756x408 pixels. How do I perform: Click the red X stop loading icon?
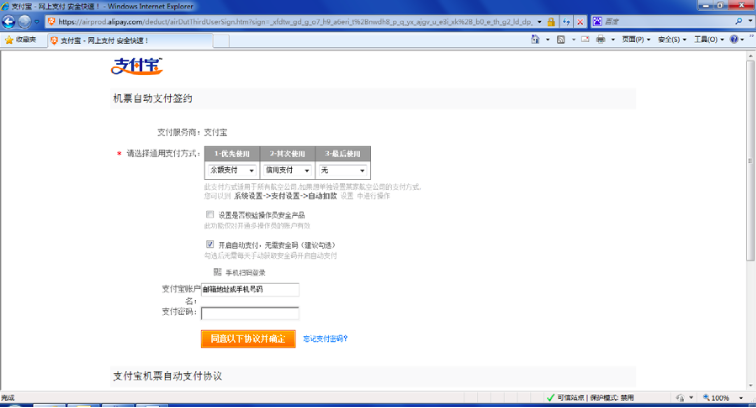pos(580,22)
